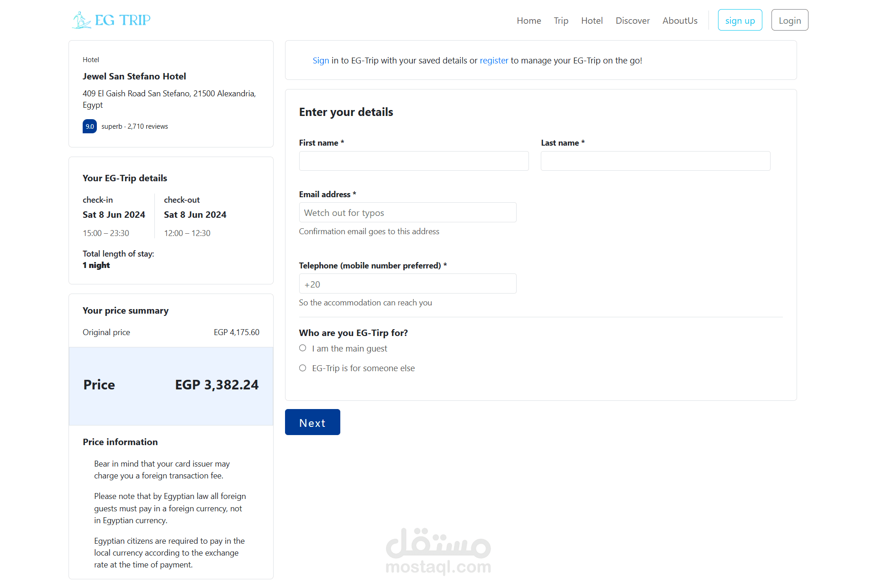Screen dimensions: 877x588
Task: Click the 9.0 rating score badge
Action: pyautogui.click(x=90, y=126)
